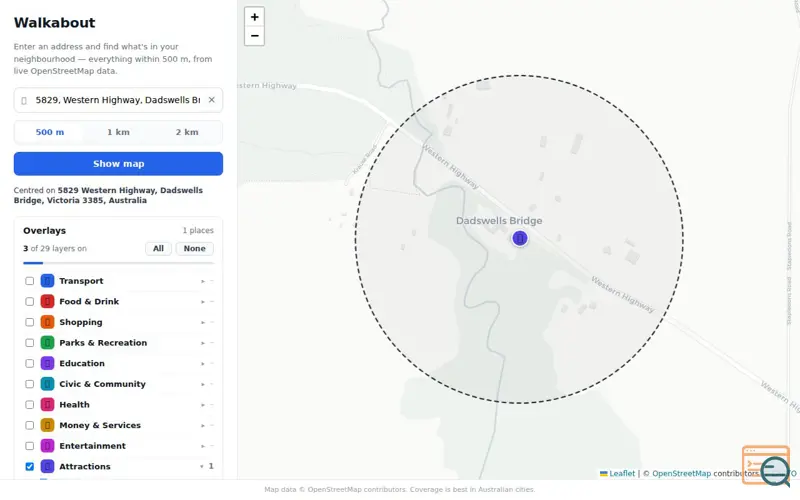Click the Show map button
Screen dimensions: 800x500
(x=118, y=164)
